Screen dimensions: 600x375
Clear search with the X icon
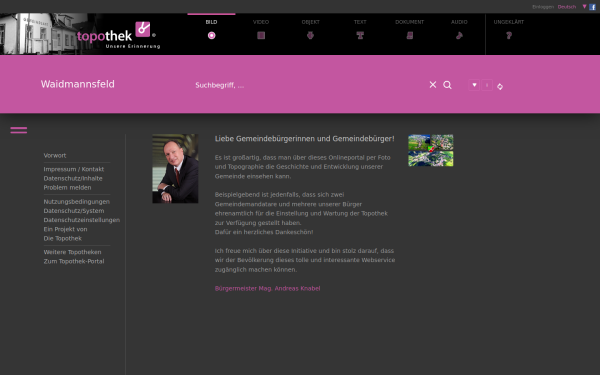tap(433, 85)
